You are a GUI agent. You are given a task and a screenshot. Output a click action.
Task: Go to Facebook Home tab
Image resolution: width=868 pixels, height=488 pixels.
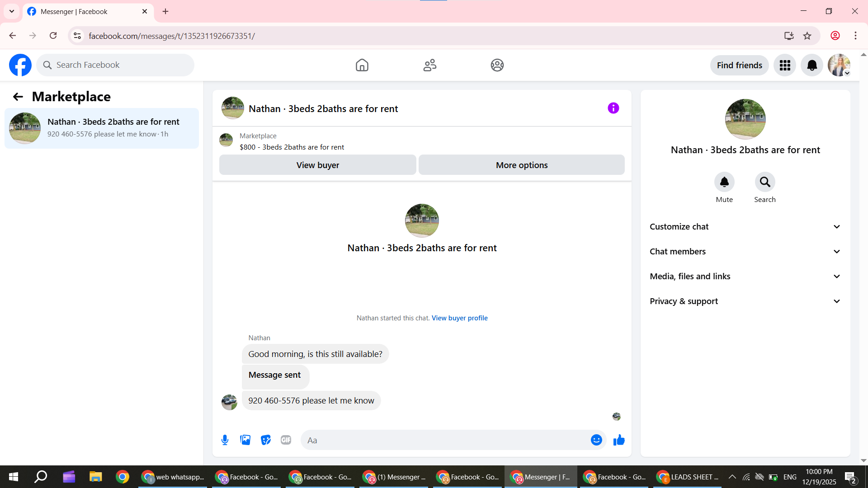[362, 66]
